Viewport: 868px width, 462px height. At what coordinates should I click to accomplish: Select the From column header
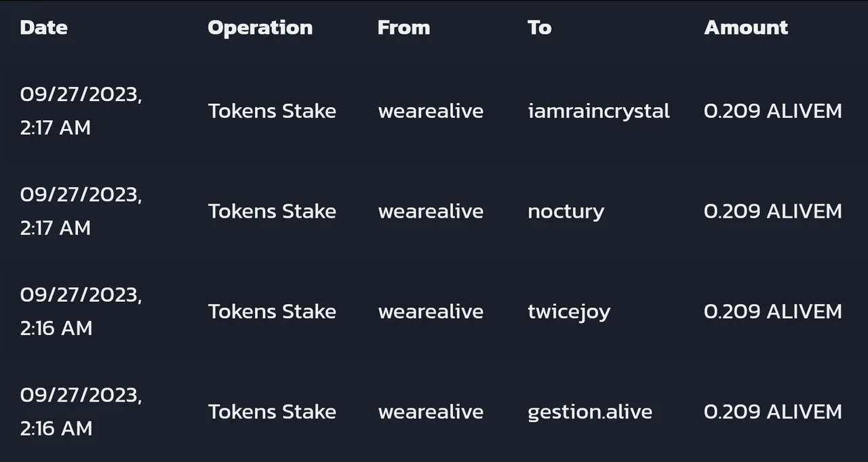click(x=403, y=28)
